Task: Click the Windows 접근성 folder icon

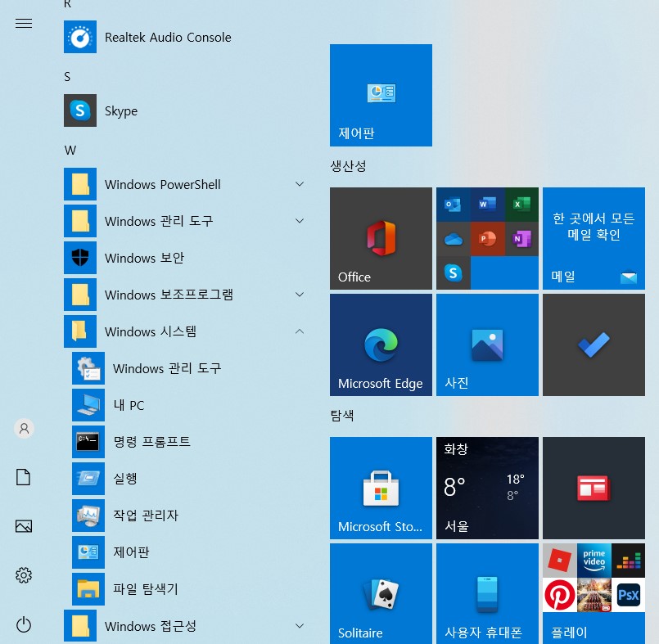Action: (x=80, y=626)
